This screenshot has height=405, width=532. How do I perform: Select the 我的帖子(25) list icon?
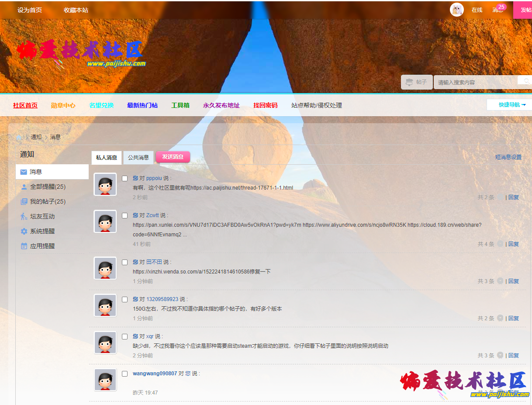point(24,201)
